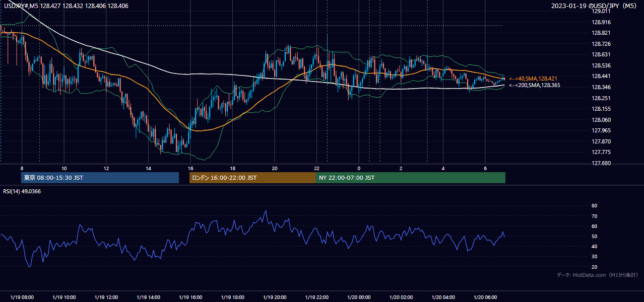Click RSI axis level 30

point(594,257)
